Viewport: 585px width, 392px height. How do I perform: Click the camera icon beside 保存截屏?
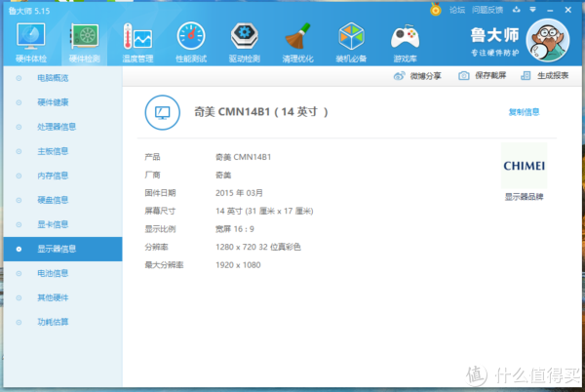click(x=464, y=76)
